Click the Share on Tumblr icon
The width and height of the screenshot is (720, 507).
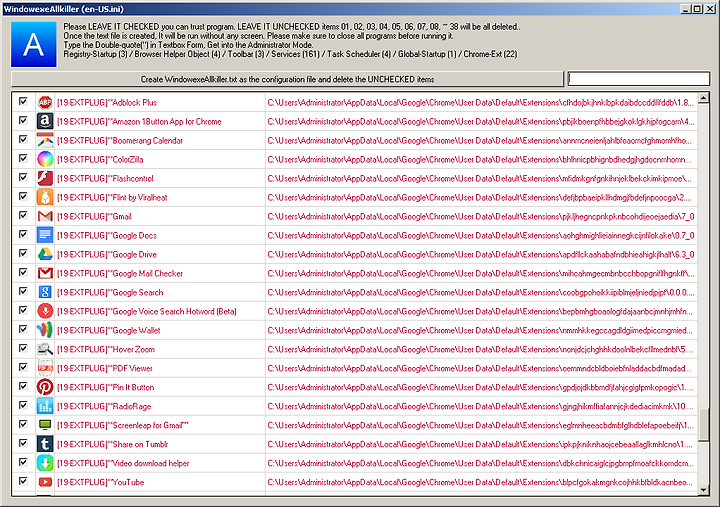tap(45, 444)
